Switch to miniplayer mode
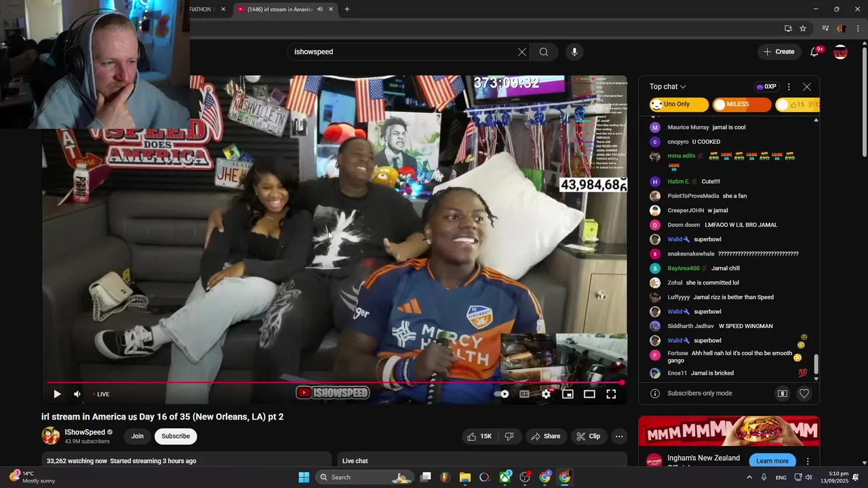The height and width of the screenshot is (488, 868). (568, 394)
